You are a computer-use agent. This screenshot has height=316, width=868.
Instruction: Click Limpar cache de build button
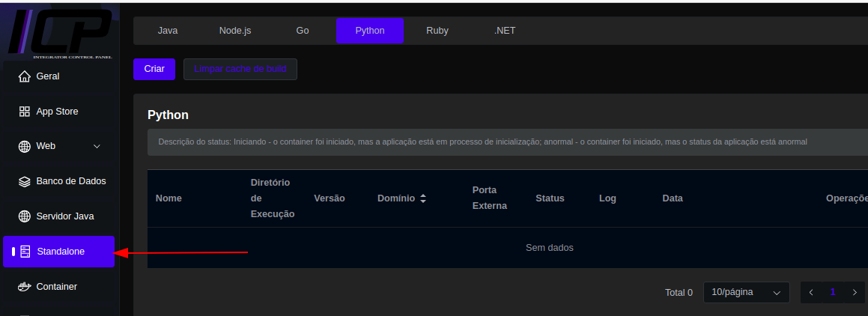(240, 69)
